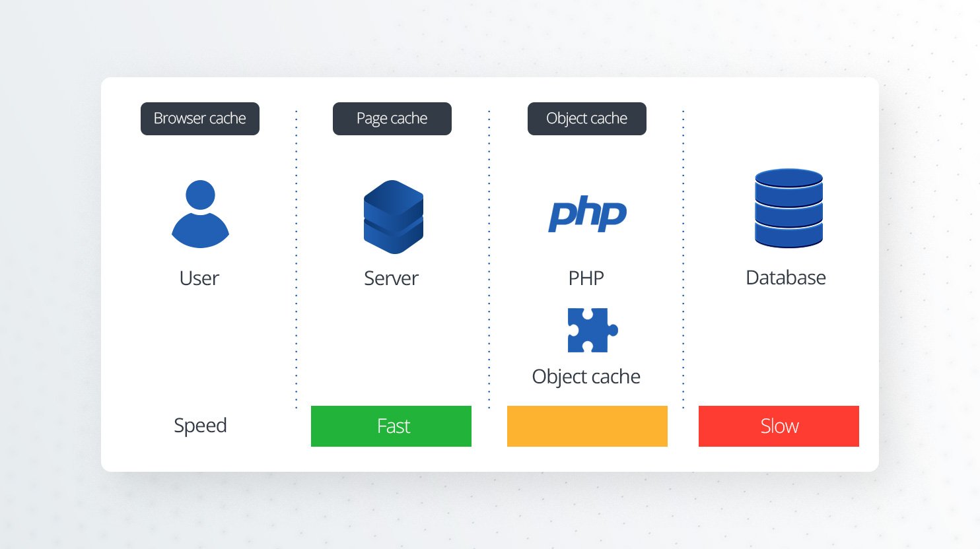980x549 pixels.
Task: Select the Browser cache badge
Action: pos(199,119)
